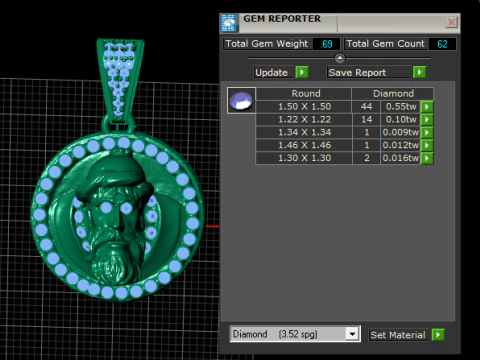Click green arrow for 1.30 X 1.30 row
The image size is (480, 360).
click(427, 158)
